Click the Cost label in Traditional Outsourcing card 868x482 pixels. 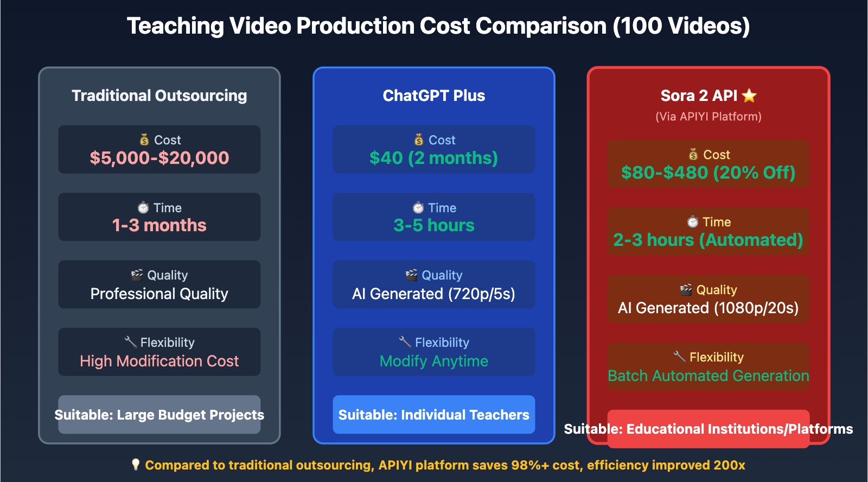168,140
